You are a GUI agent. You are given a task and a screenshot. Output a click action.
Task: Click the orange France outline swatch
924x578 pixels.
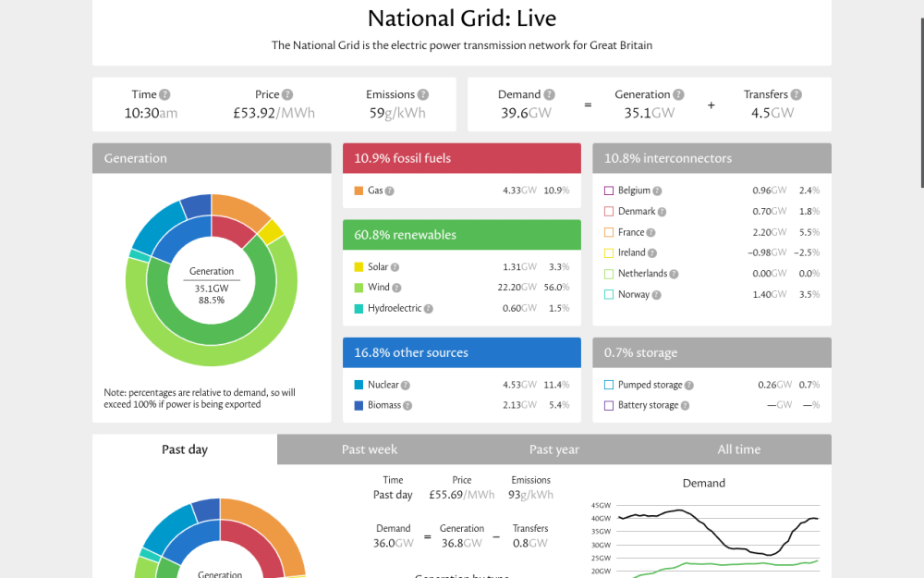(609, 232)
